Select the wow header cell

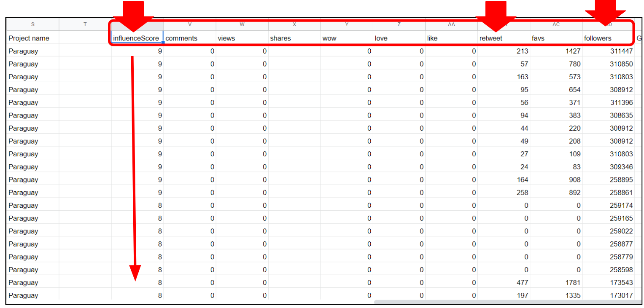346,38
